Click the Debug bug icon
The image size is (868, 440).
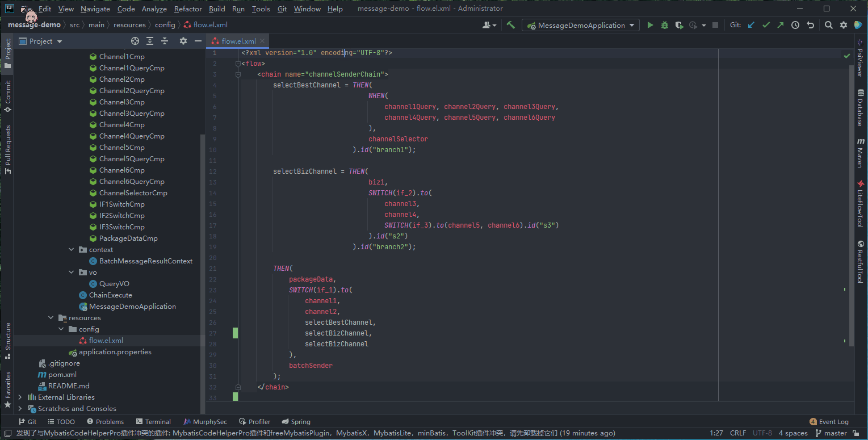[x=664, y=25]
